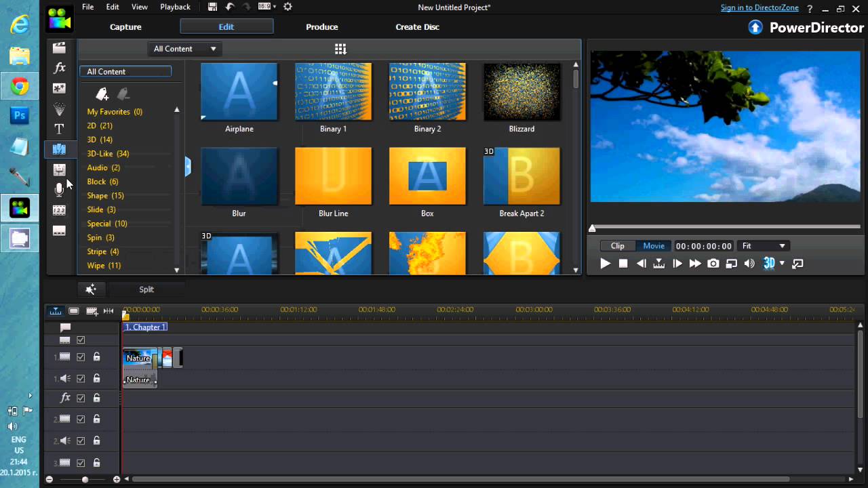Open the add tracks icon
Screen dimensions: 868x488
click(x=92, y=311)
